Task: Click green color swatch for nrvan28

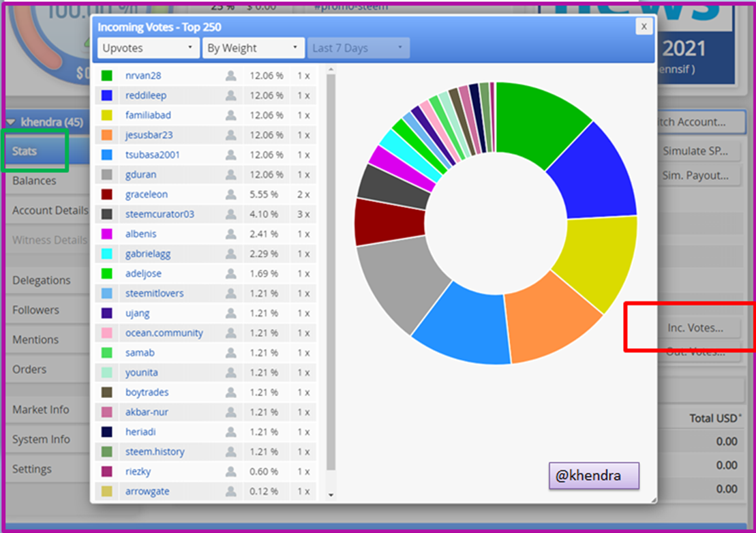Action: click(x=106, y=76)
